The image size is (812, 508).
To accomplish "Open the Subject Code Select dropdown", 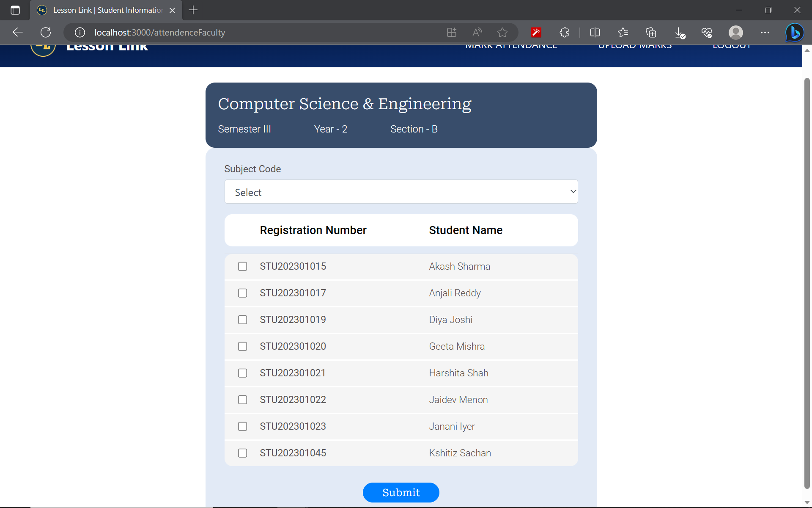I will pyautogui.click(x=401, y=191).
